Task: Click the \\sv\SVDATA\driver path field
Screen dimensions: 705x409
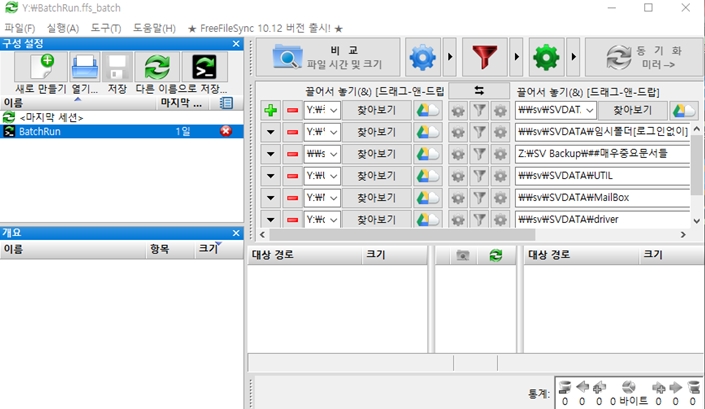Action: [x=602, y=220]
